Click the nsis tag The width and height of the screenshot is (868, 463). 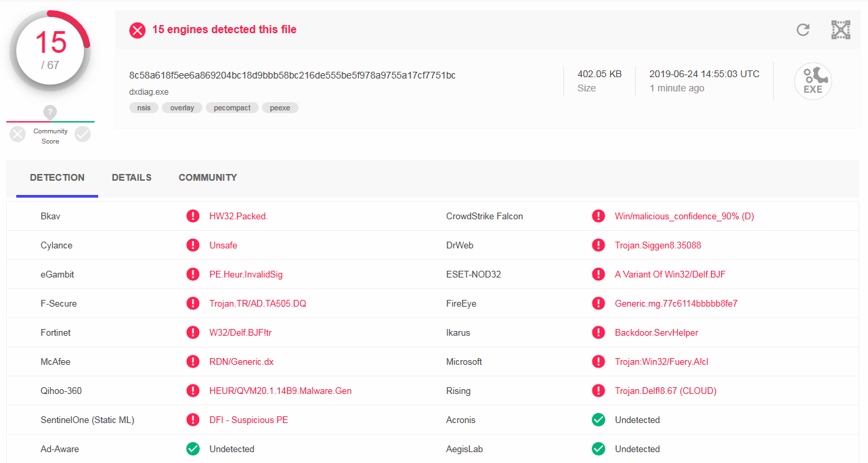[144, 108]
